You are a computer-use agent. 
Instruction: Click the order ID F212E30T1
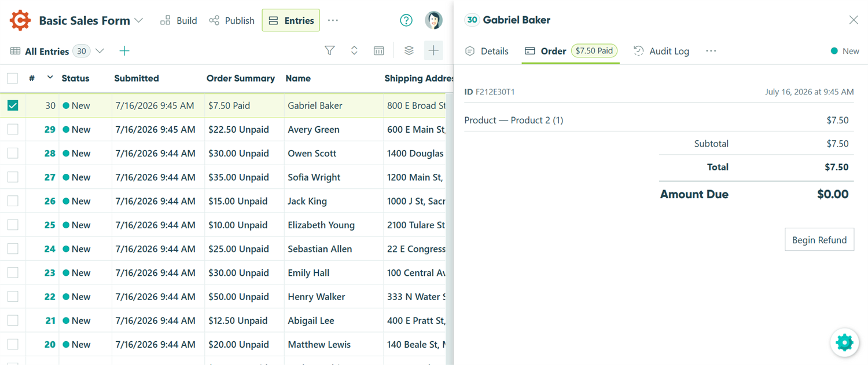point(495,92)
